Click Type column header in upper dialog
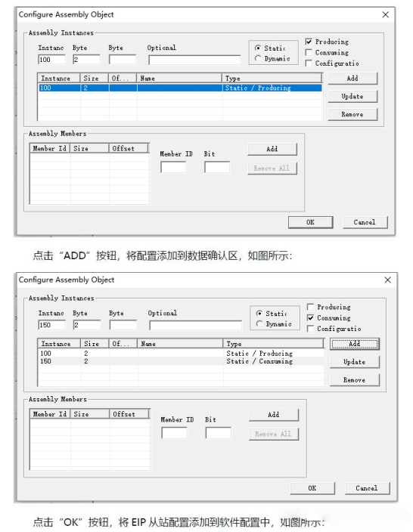This screenshot has width=413, height=532. 272,79
